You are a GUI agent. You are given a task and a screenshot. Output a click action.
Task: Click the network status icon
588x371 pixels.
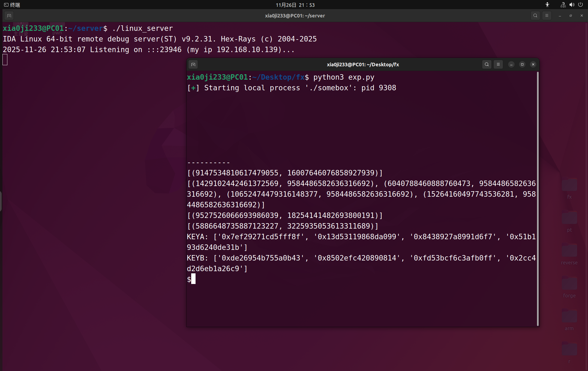click(563, 5)
